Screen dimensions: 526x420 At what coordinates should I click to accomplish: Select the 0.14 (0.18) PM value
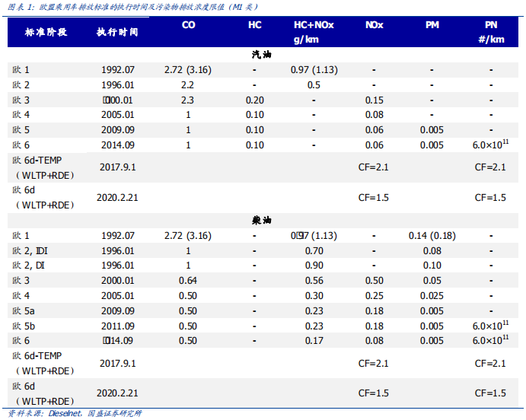pyautogui.click(x=432, y=236)
